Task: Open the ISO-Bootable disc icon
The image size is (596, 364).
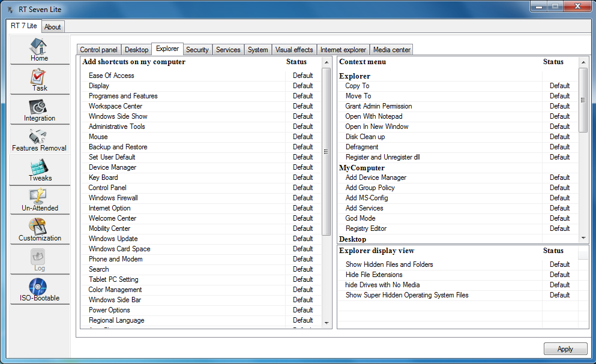Action: (x=38, y=287)
